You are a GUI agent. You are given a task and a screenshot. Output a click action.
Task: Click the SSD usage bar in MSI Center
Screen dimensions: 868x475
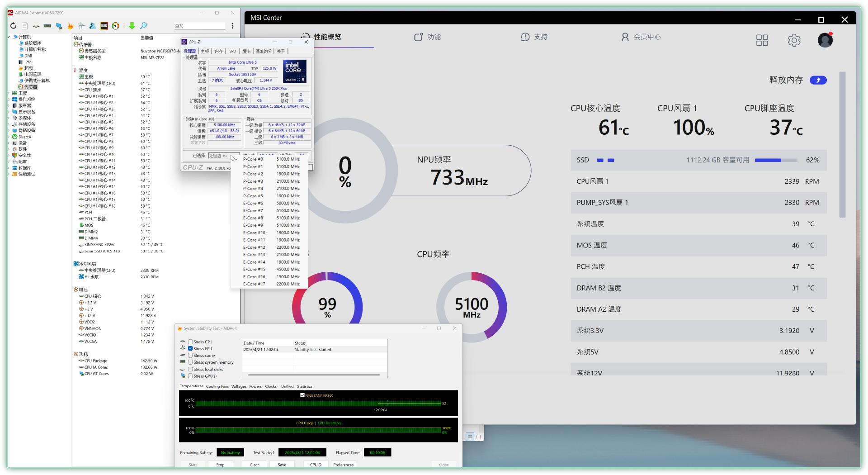pyautogui.click(x=776, y=160)
